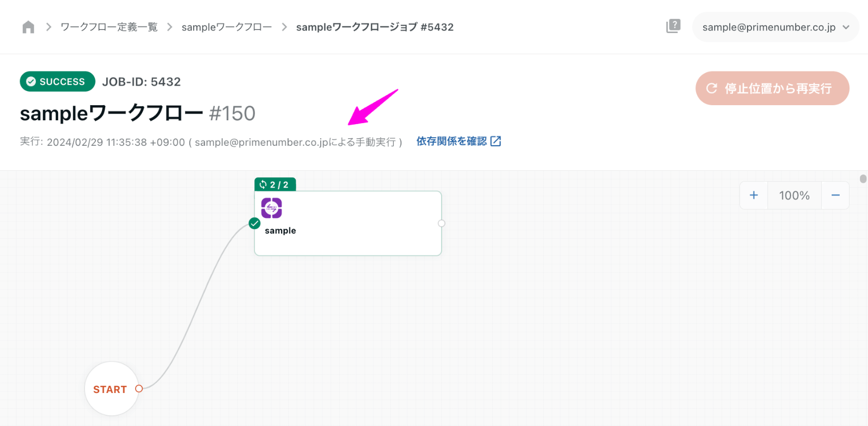Click the START node
The image size is (868, 426).
point(112,389)
